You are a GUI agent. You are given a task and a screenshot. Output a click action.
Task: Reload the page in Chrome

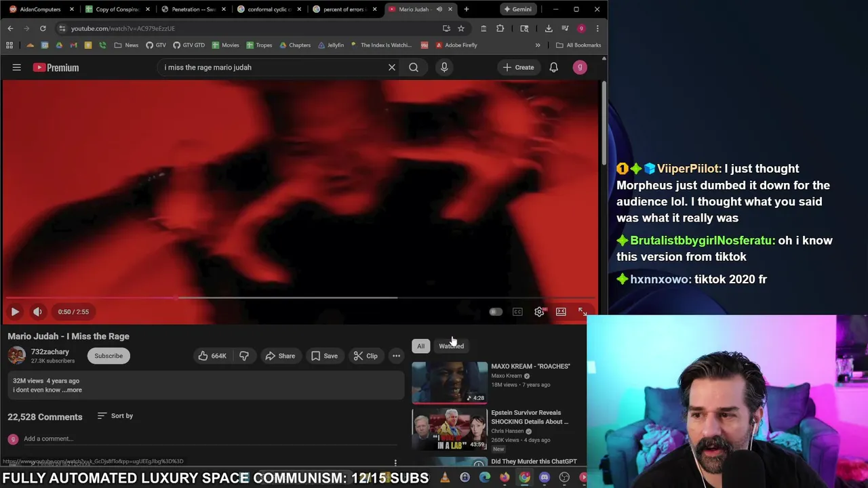click(43, 28)
